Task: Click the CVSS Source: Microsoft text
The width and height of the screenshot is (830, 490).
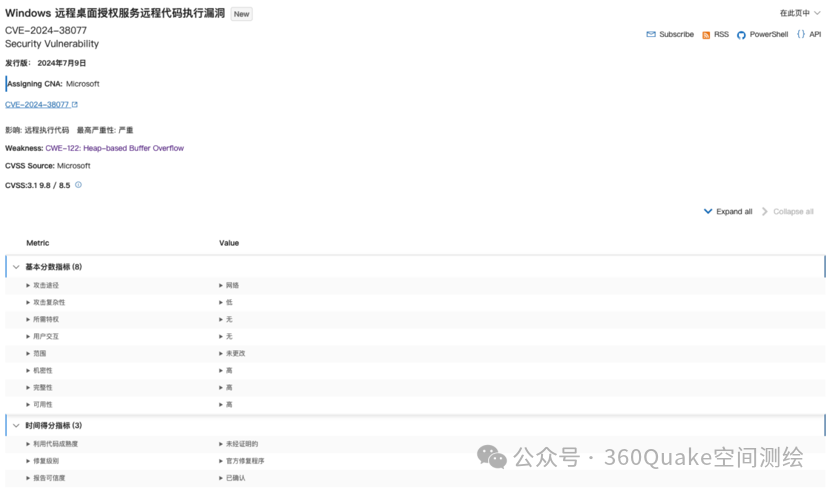Action: [x=48, y=166]
